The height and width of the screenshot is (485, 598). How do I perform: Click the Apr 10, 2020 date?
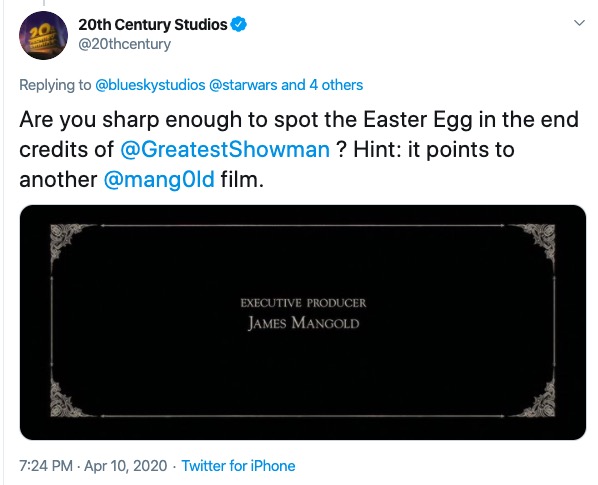click(x=125, y=466)
